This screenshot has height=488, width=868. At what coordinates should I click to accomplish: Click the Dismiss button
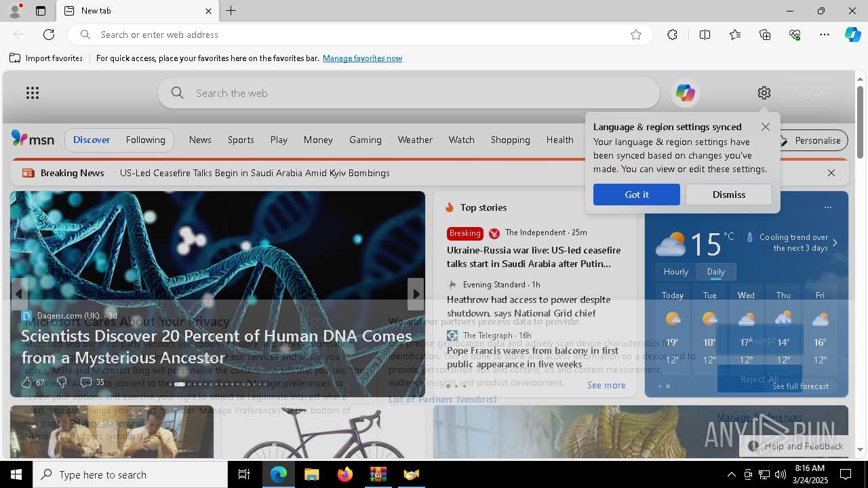(729, 195)
